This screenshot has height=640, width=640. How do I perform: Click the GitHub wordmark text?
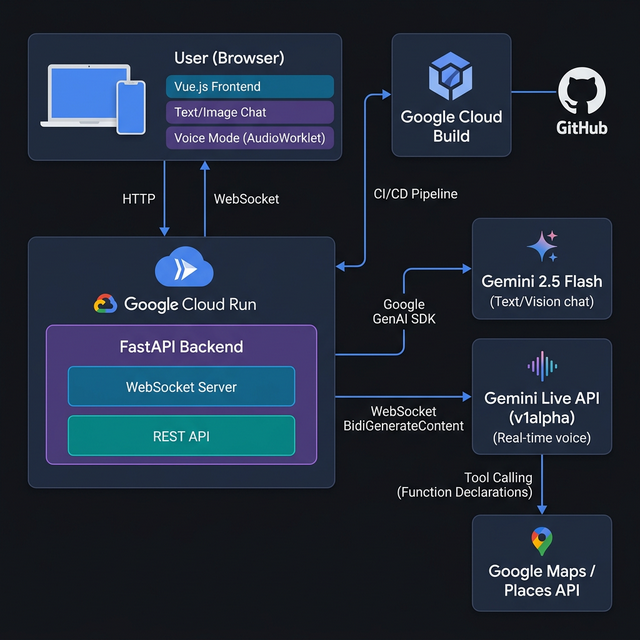(582, 128)
